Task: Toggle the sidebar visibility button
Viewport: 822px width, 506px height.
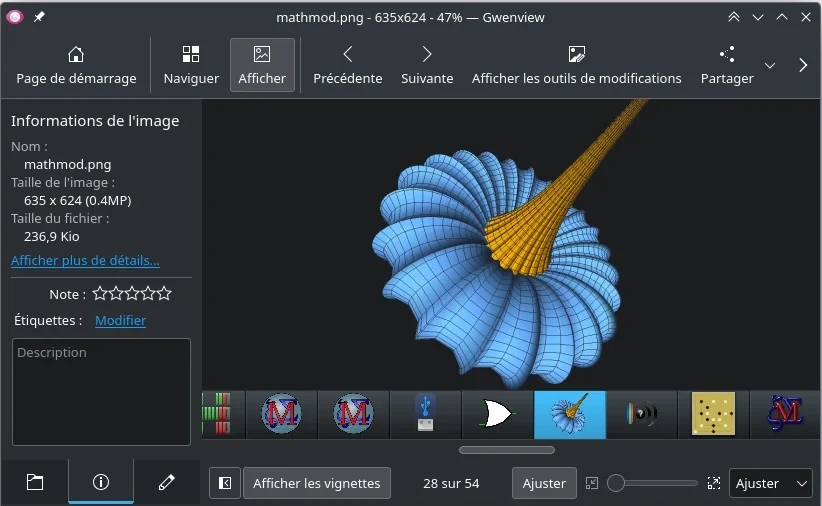Action: (225, 483)
